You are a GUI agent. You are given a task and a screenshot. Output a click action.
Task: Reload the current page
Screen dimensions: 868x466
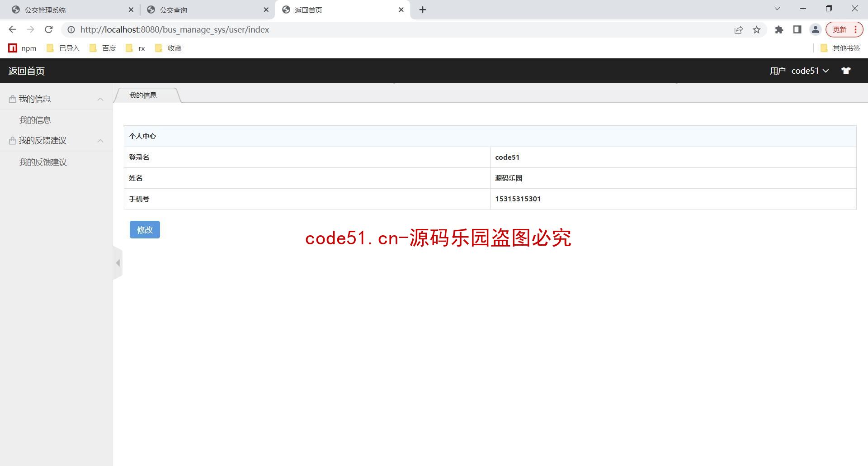(49, 29)
